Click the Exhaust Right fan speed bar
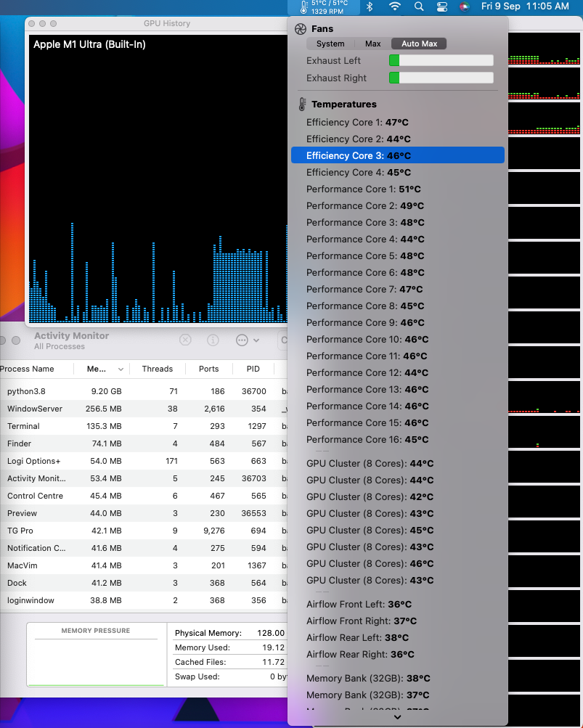 coord(441,78)
